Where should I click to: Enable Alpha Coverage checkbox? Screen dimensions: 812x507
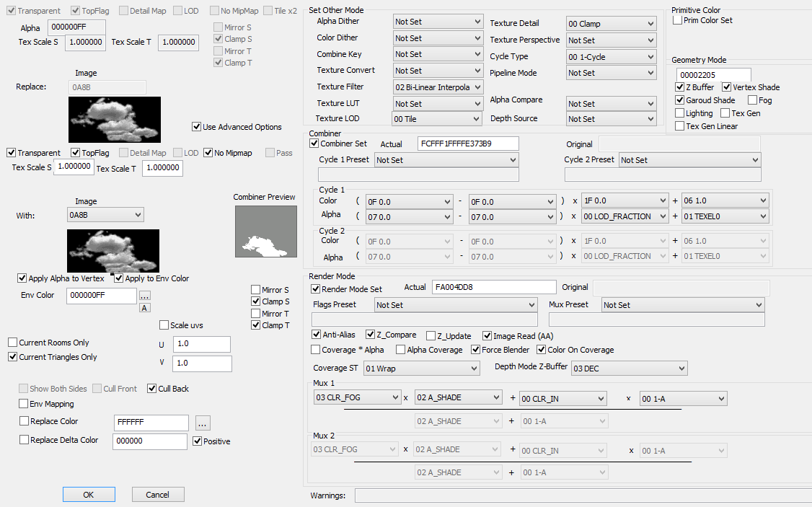[400, 350]
